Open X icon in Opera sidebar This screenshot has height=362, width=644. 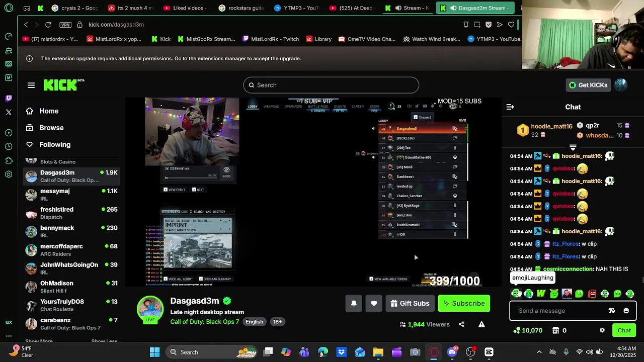9,112
